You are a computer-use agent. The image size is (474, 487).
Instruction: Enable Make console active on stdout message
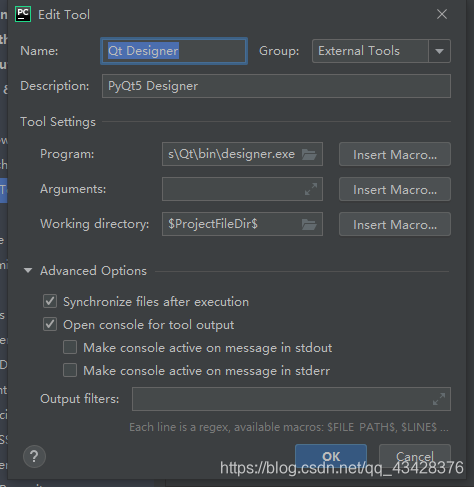(x=70, y=347)
